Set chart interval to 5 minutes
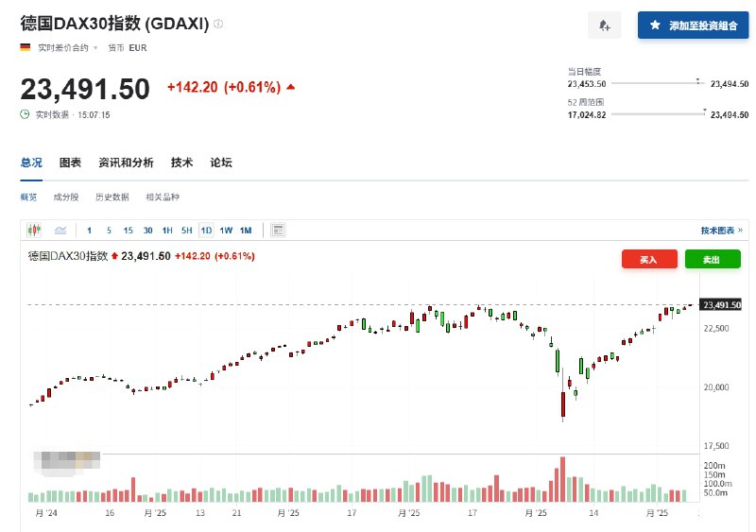Viewport: 756px width, 532px height. (x=109, y=231)
